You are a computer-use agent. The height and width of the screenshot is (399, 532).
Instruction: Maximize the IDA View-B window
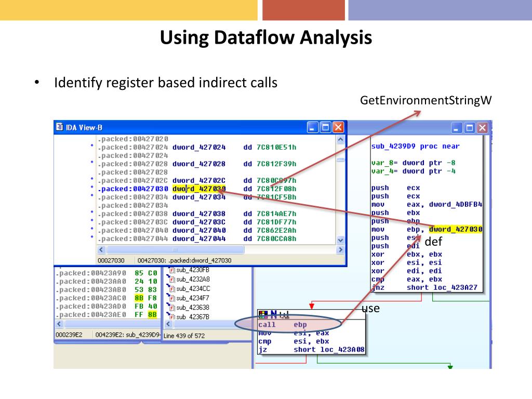325,128
